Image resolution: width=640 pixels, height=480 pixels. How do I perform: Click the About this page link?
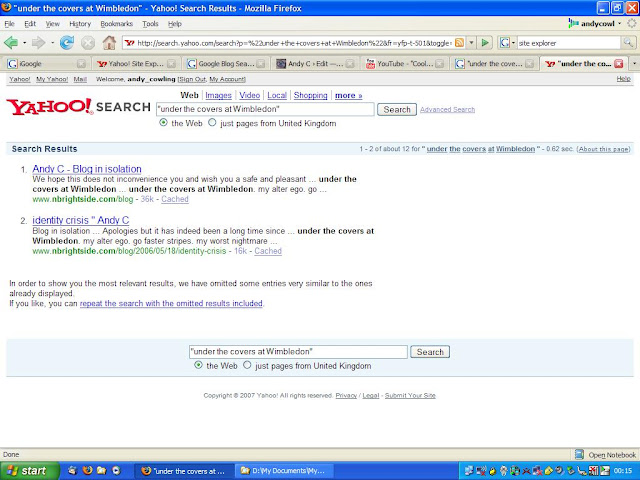(604, 149)
